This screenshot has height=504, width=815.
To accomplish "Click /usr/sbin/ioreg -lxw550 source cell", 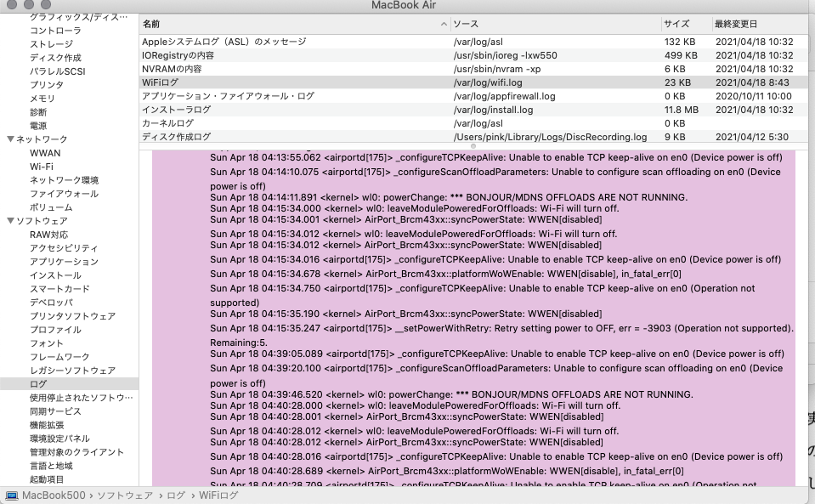I will click(505, 55).
